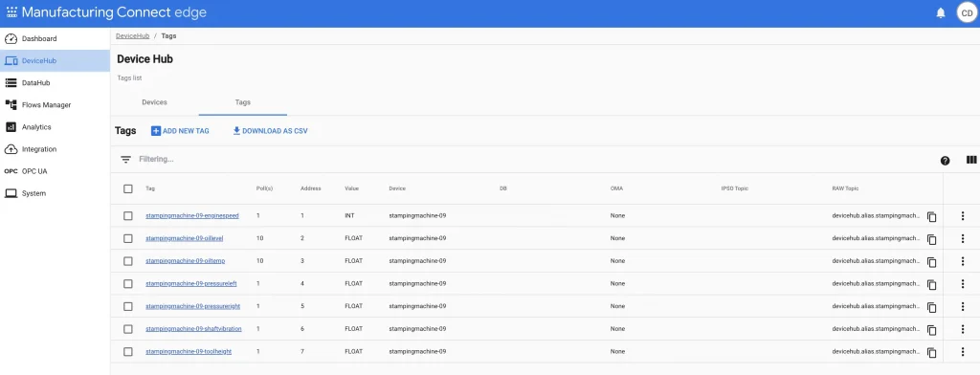Check the stampingmachine-09-oiltemp row checkbox
This screenshot has width=980, height=375.
[x=128, y=260]
